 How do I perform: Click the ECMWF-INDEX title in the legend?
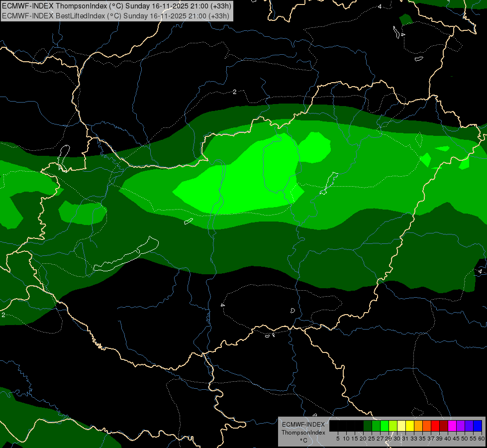click(303, 425)
